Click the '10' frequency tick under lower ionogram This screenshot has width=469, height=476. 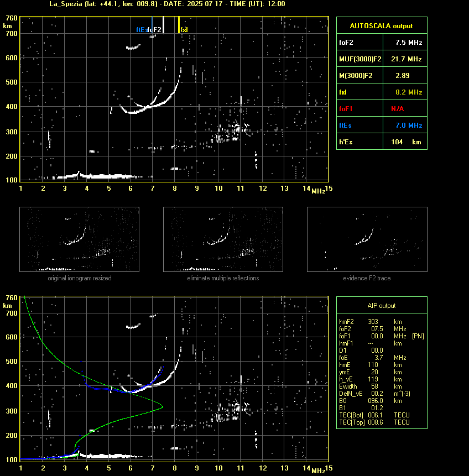tap(218, 468)
